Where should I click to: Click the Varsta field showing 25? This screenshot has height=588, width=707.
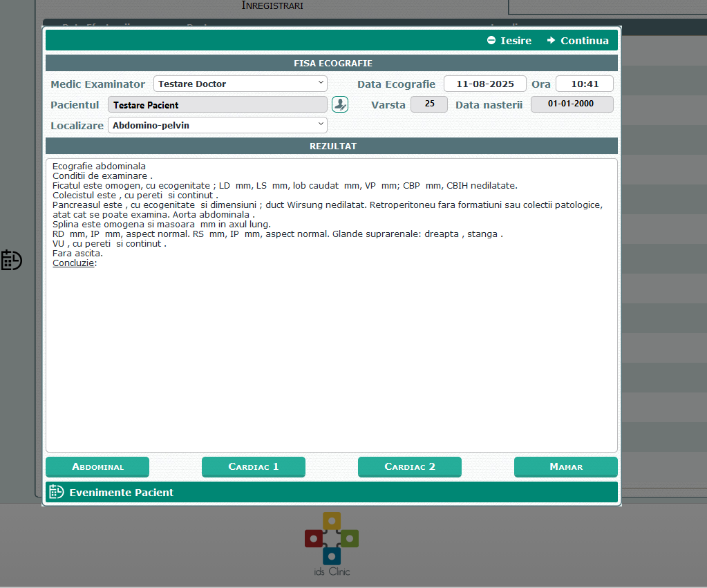(x=429, y=104)
